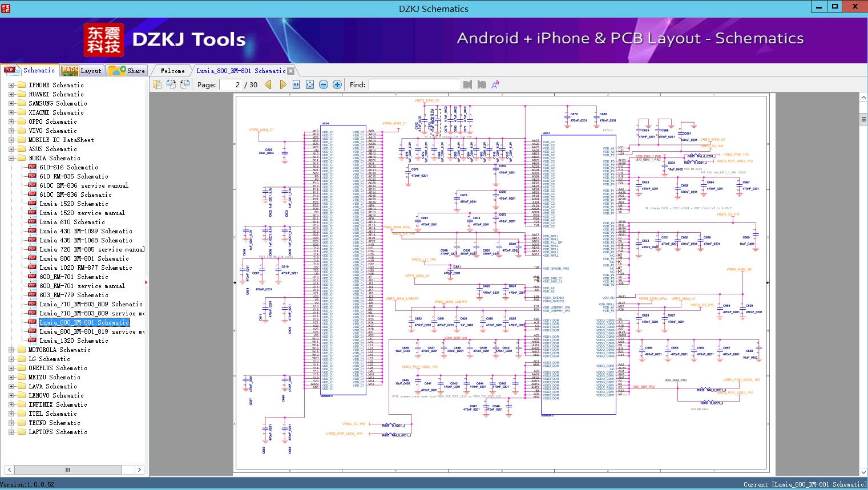Close the Lumia_800_RM-801 Schematic tab

click(x=291, y=71)
